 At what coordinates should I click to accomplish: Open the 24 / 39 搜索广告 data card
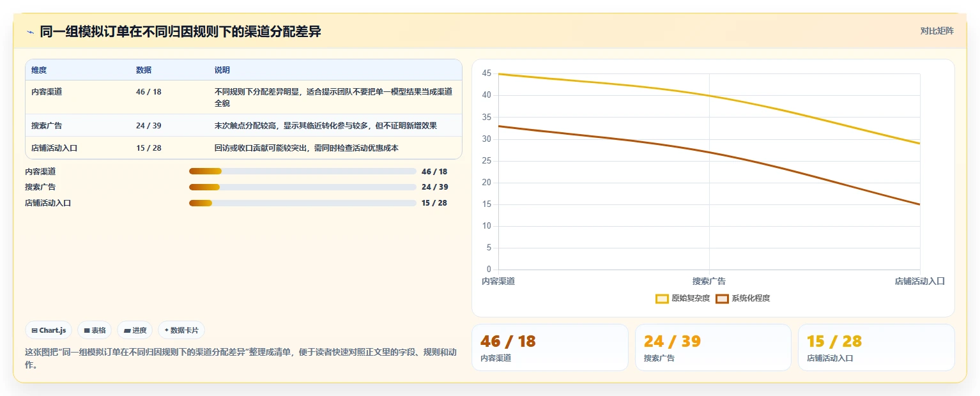(713, 347)
